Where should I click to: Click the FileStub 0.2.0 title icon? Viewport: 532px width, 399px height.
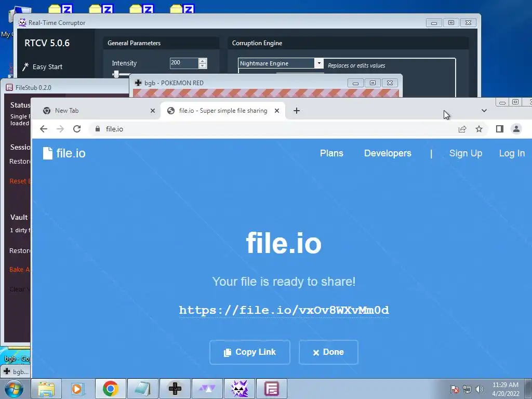[9, 87]
